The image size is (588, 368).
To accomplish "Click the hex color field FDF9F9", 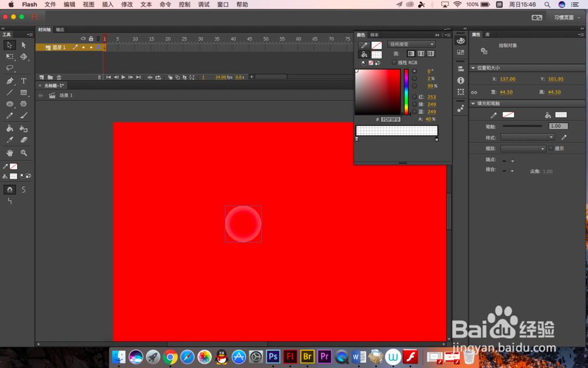I will pyautogui.click(x=391, y=120).
